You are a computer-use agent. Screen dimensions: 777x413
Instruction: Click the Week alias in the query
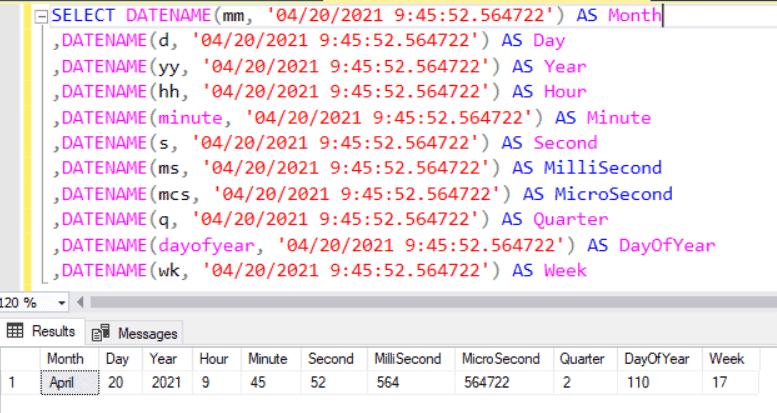tap(564, 270)
